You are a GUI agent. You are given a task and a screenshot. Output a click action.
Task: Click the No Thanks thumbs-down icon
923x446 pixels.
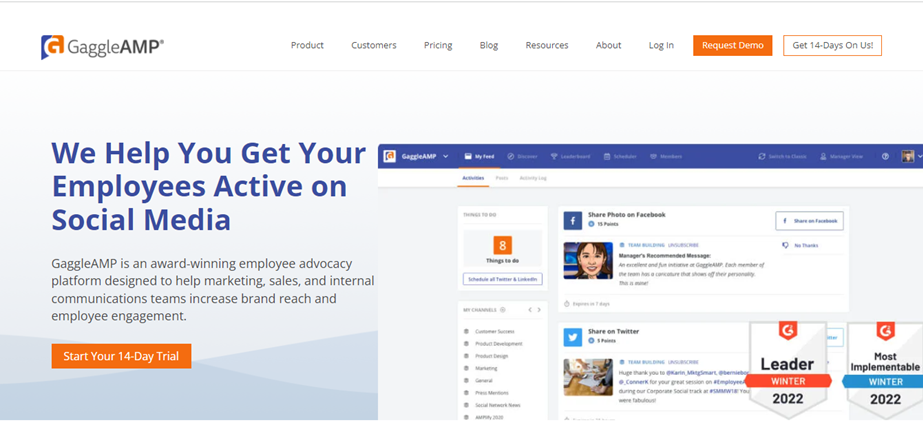click(786, 245)
